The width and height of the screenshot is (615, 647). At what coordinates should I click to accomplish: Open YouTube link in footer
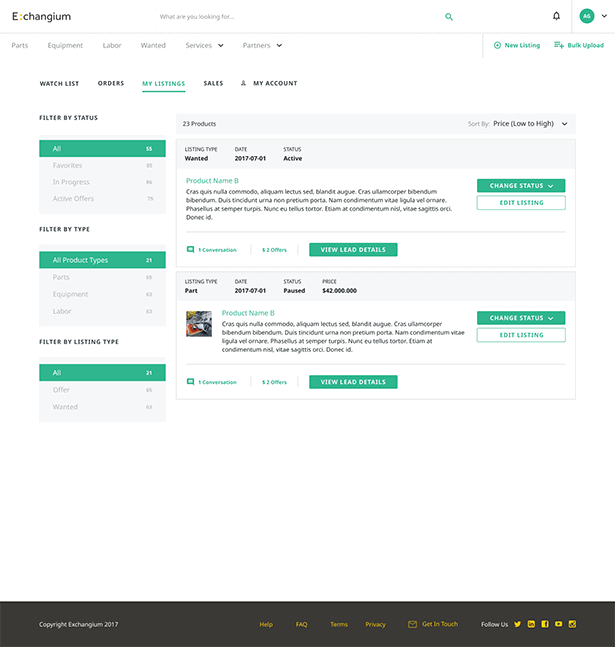tap(558, 624)
